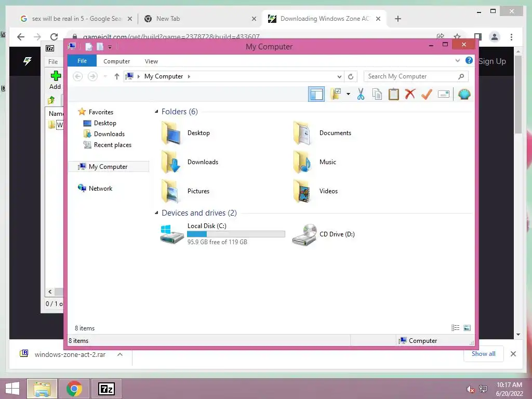This screenshot has width=532, height=399.
Task: Open the File menu in 7-Zip window
Action: (x=53, y=61)
